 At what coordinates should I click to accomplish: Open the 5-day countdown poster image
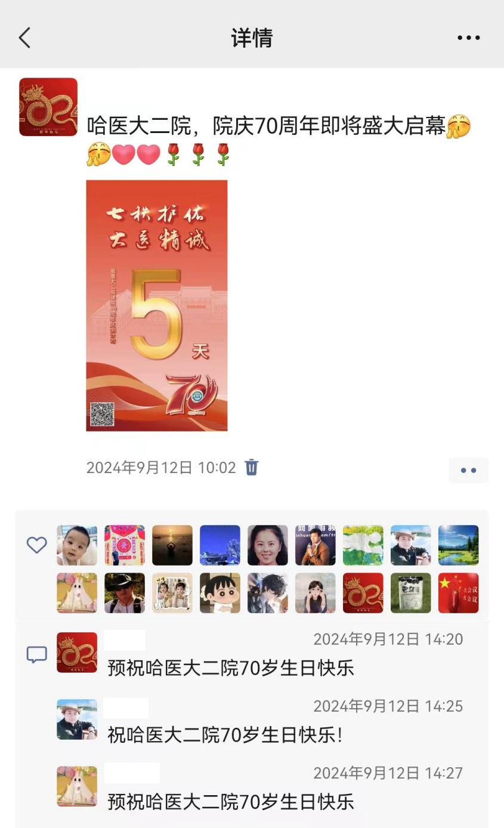click(157, 305)
